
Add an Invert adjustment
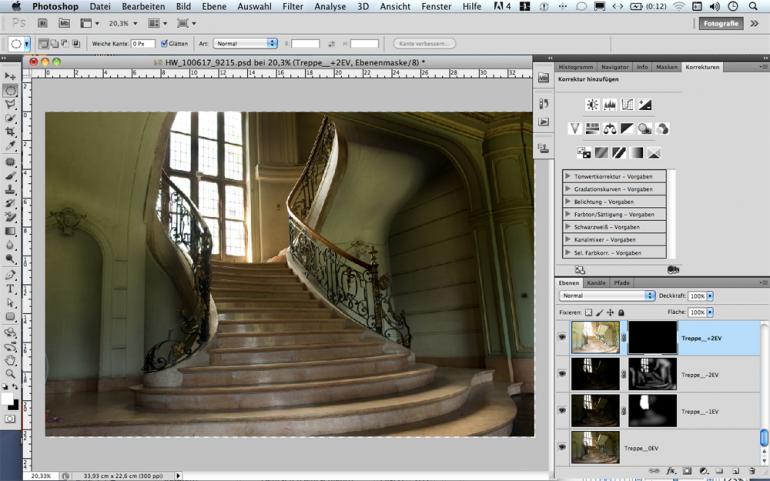pos(584,153)
